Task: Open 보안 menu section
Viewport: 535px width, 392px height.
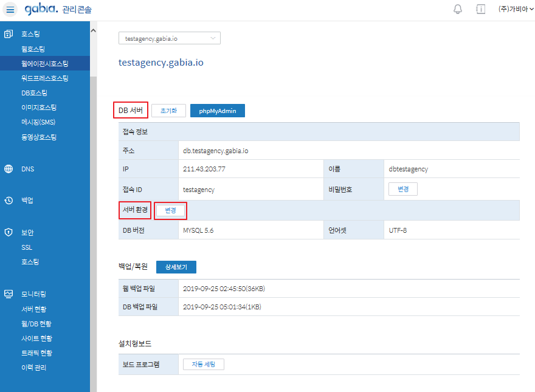Action: tap(27, 232)
